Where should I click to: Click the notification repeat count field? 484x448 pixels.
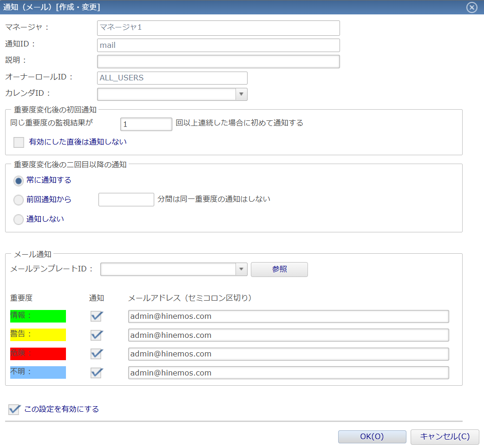(x=146, y=124)
